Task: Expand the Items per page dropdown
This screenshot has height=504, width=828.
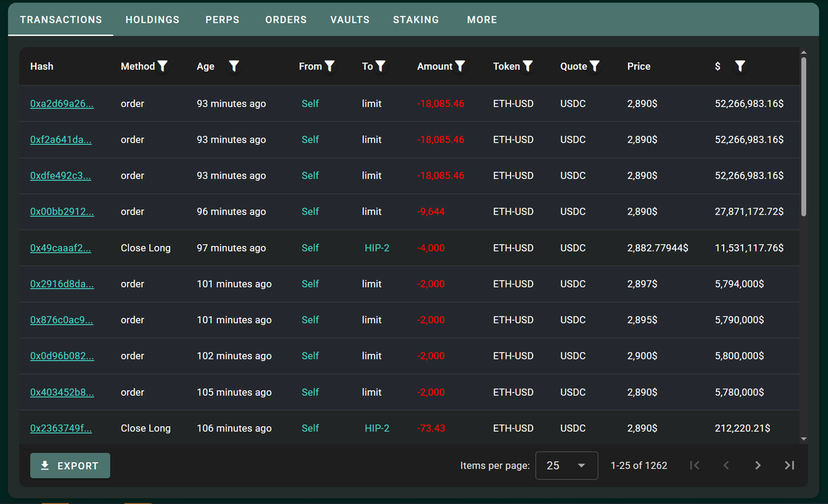Action: [x=566, y=465]
